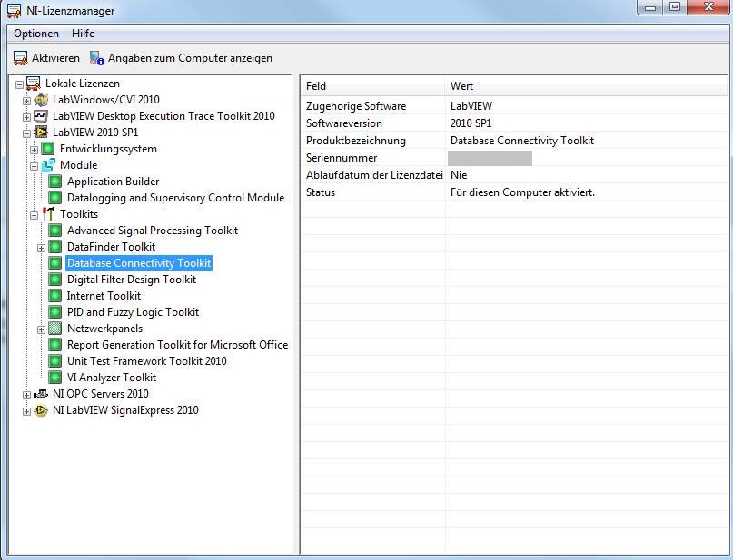Click the Lokale Lizenzen computer icon

pyautogui.click(x=34, y=84)
